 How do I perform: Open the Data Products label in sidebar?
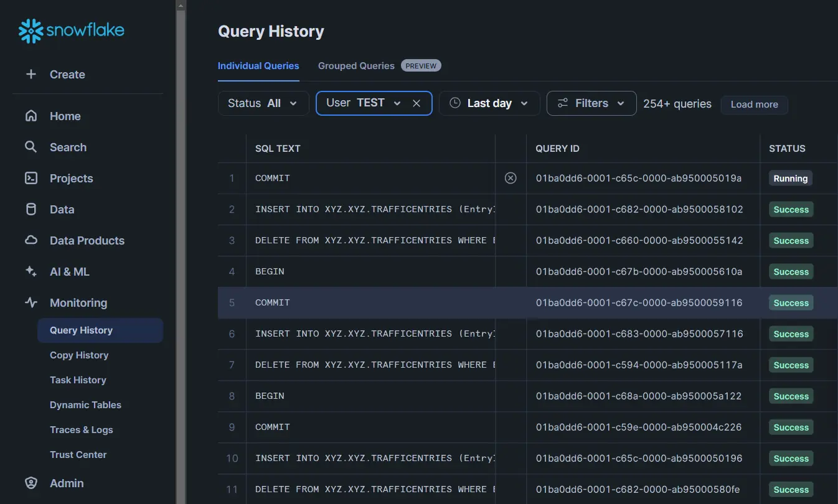87,240
